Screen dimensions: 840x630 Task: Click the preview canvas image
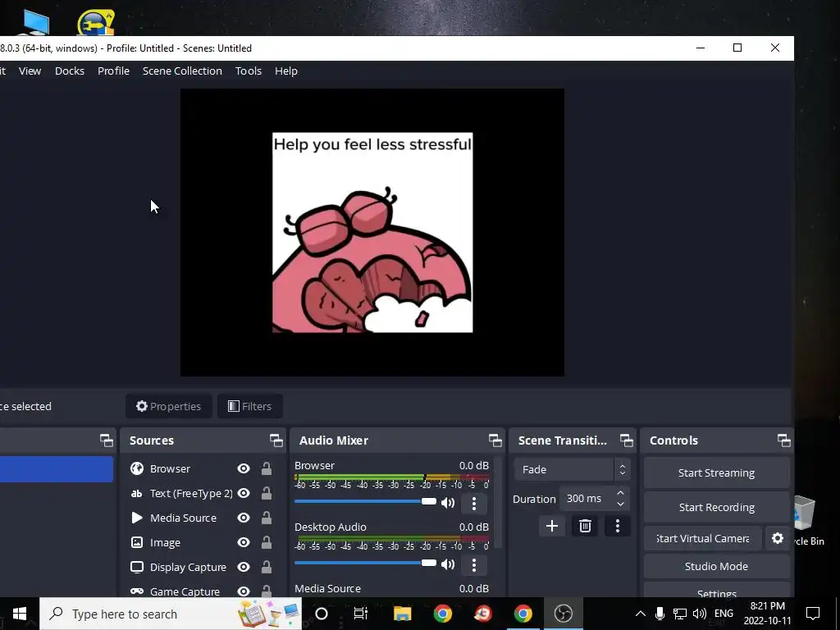pos(372,232)
